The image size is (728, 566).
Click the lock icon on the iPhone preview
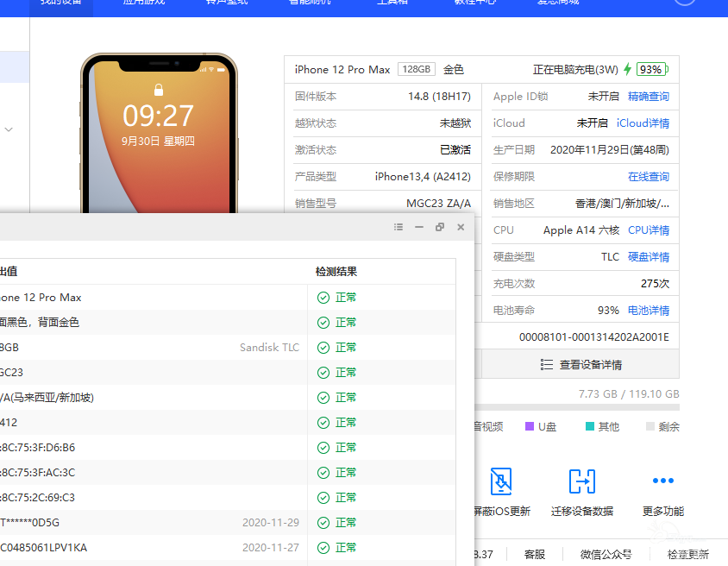click(x=159, y=90)
